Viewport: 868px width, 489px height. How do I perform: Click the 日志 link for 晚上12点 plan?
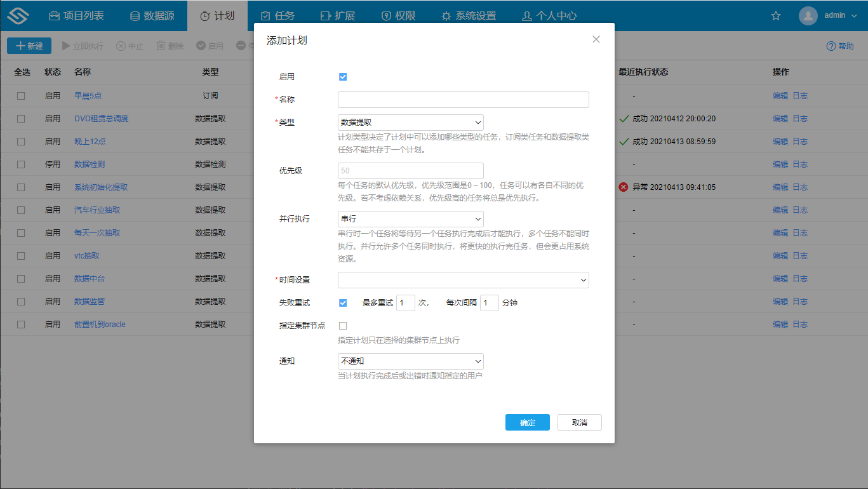click(x=800, y=141)
